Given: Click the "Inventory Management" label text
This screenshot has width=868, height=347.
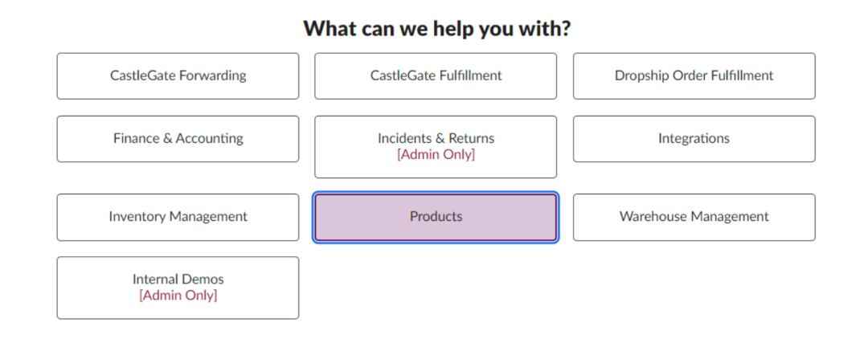Looking at the screenshot, I should click(178, 216).
